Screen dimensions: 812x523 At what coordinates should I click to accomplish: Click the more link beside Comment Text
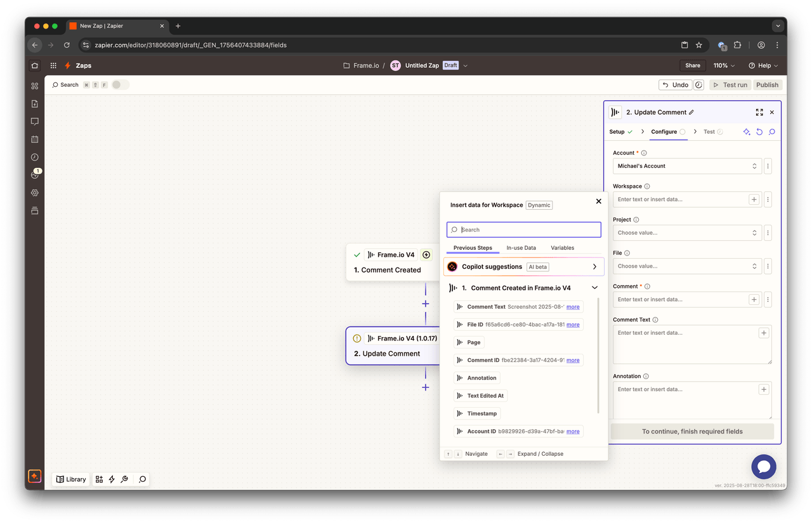573,307
